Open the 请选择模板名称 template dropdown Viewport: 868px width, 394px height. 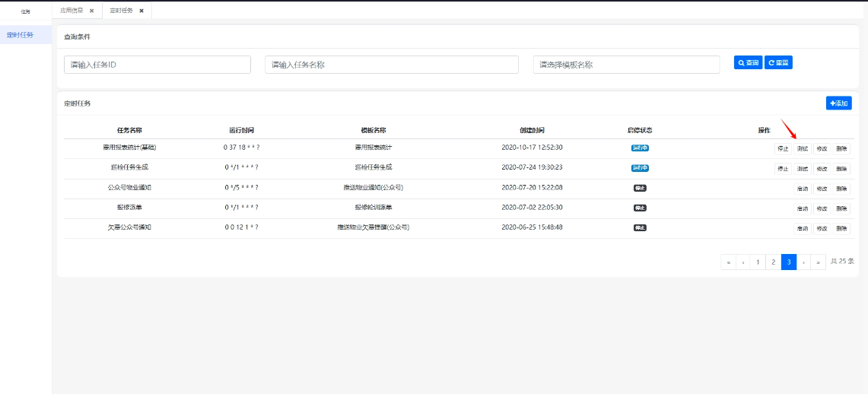[626, 65]
